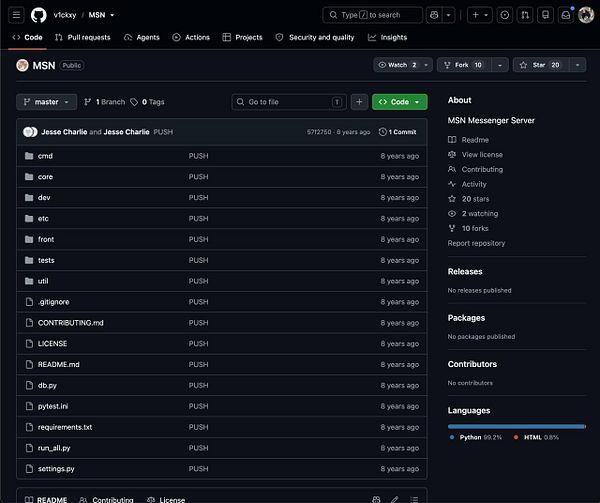Click the forks icon in About
Viewport: 600px width, 503px height.
click(452, 228)
